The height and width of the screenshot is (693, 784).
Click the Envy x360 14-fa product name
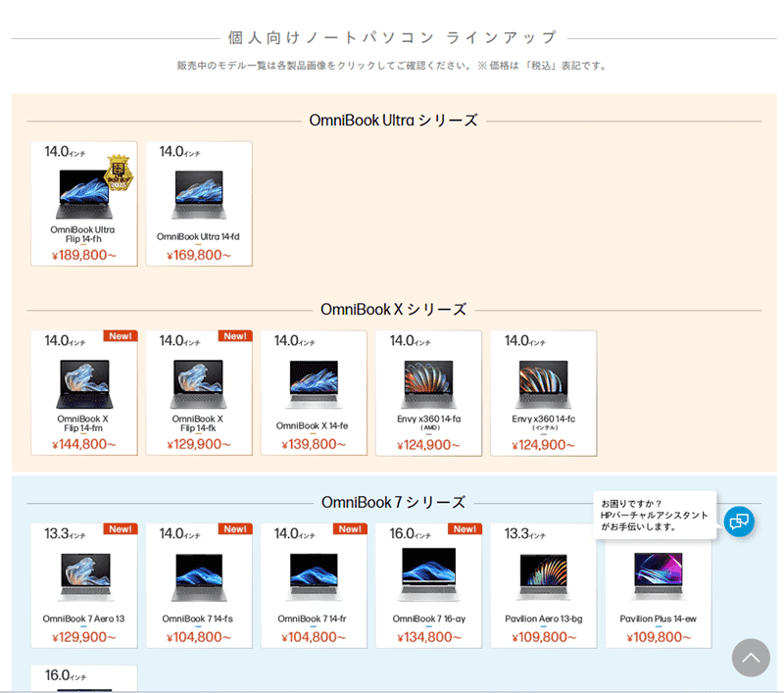[x=429, y=419]
